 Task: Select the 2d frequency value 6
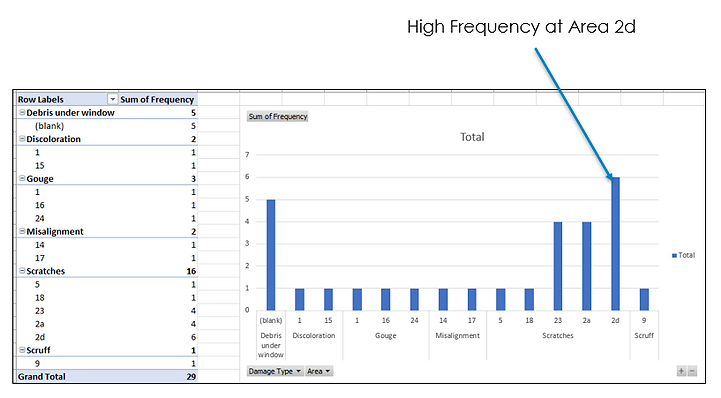click(x=193, y=337)
